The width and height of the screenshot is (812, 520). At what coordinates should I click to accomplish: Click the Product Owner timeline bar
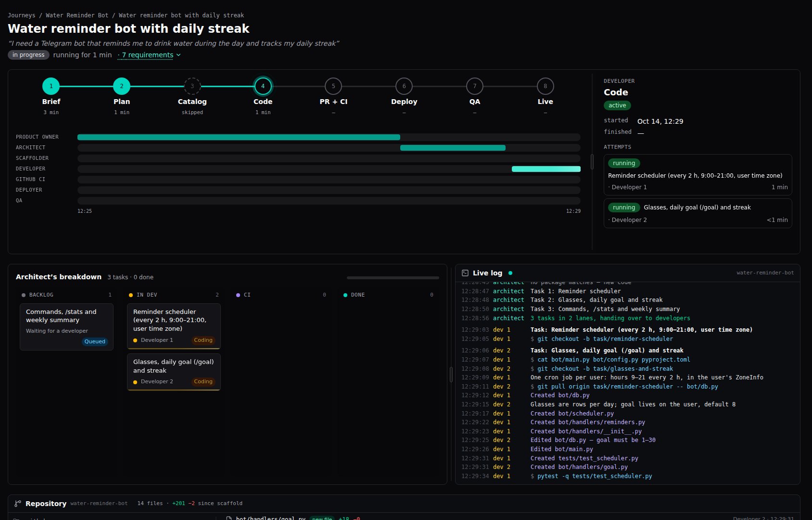[x=239, y=137]
